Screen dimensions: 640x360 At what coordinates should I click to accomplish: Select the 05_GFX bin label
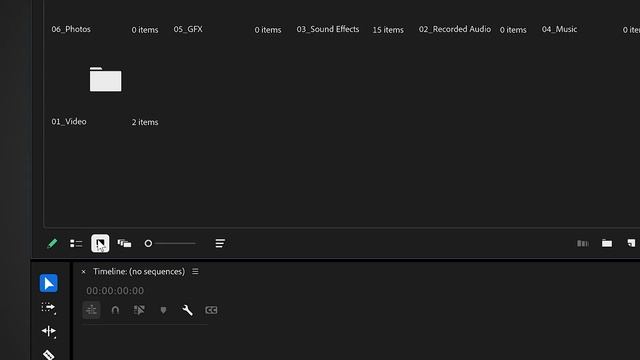click(x=188, y=29)
